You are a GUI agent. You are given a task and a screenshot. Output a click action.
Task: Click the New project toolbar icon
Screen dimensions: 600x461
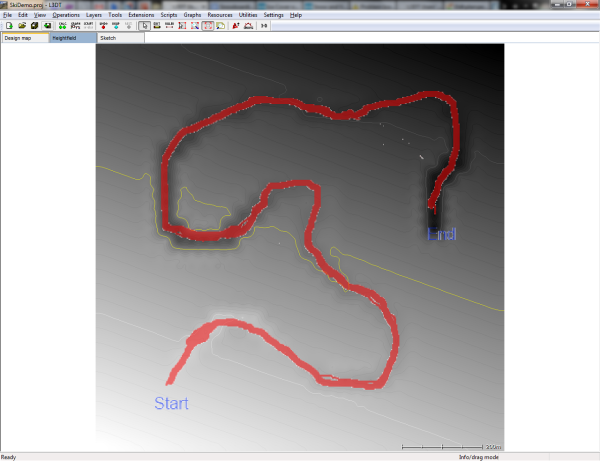click(8, 26)
